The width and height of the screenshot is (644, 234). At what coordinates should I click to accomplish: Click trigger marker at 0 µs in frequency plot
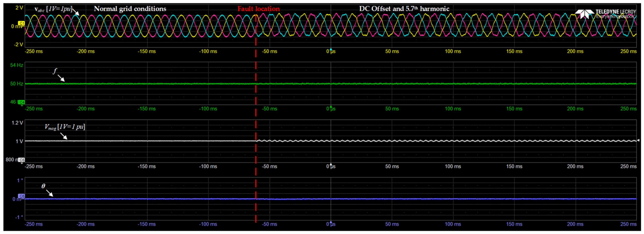click(x=331, y=106)
